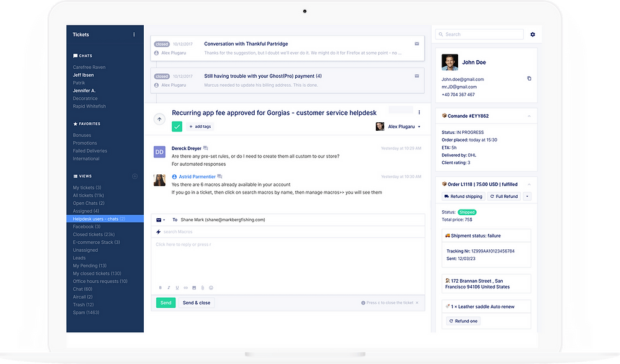Click the mail icon on Thankful Partridge conversation
The image size is (620, 364).
click(x=417, y=44)
